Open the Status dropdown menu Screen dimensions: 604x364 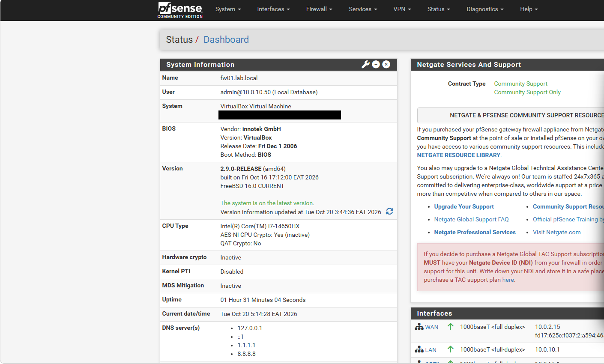click(x=439, y=9)
